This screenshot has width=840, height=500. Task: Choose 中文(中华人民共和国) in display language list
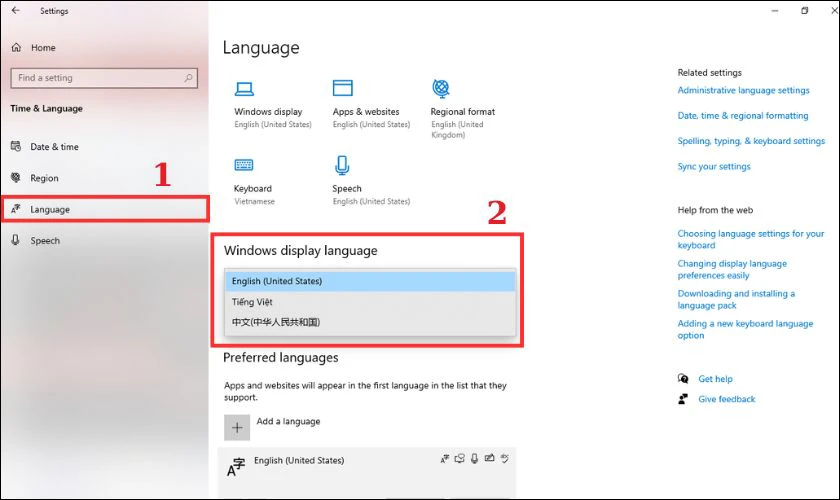click(x=370, y=322)
